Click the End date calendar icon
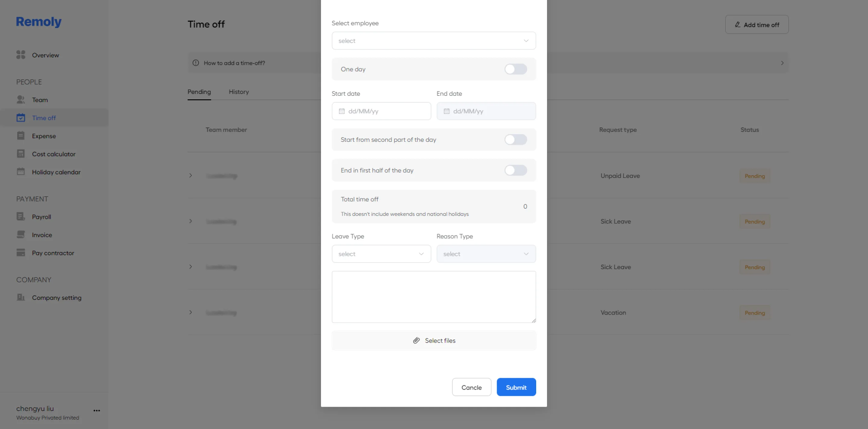Screen dimensions: 868x429 coord(446,111)
